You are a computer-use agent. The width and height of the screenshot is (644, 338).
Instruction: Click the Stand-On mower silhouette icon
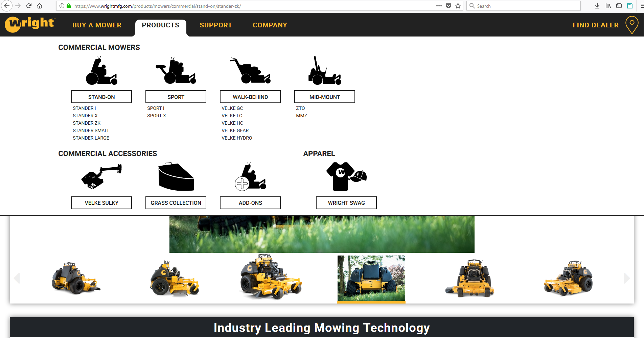(101, 71)
